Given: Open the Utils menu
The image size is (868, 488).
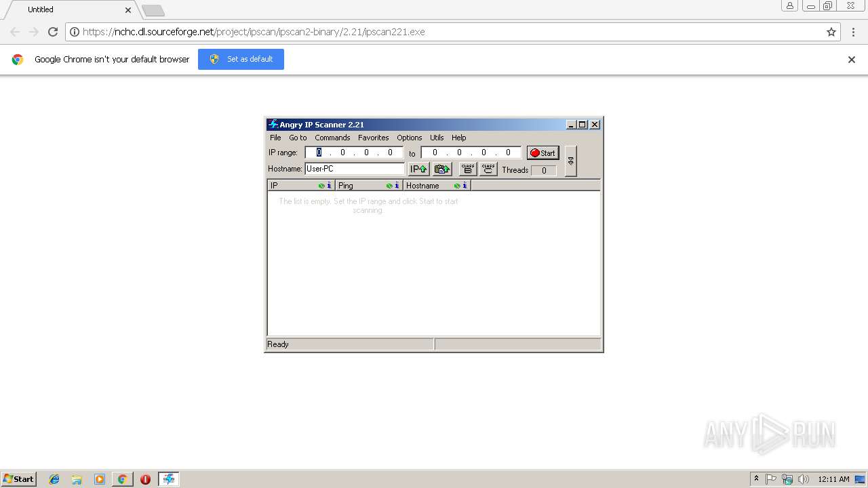Looking at the screenshot, I should [x=437, y=138].
